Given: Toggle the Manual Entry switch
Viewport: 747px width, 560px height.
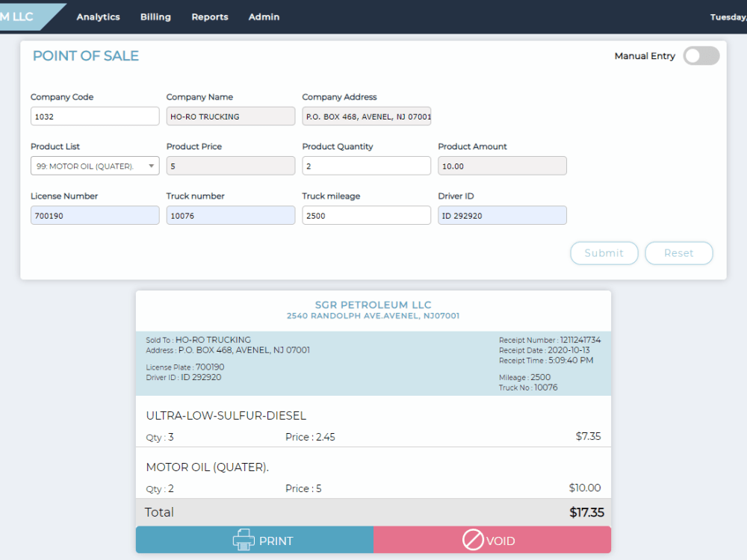Looking at the screenshot, I should pyautogui.click(x=701, y=56).
